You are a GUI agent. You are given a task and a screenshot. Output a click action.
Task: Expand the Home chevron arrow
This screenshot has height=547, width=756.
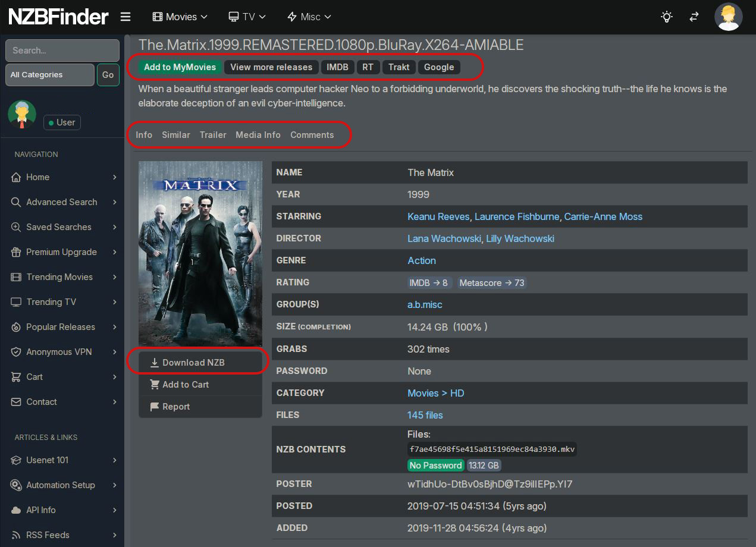click(115, 177)
